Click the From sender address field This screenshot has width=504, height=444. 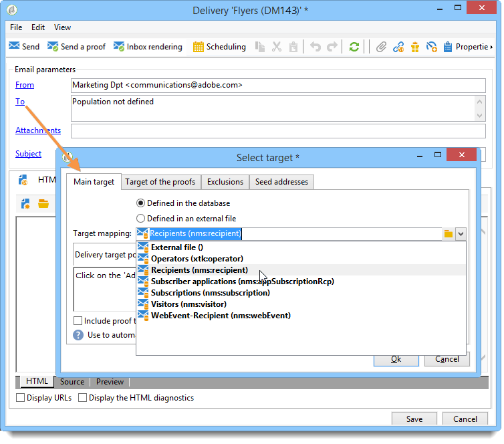tap(278, 85)
